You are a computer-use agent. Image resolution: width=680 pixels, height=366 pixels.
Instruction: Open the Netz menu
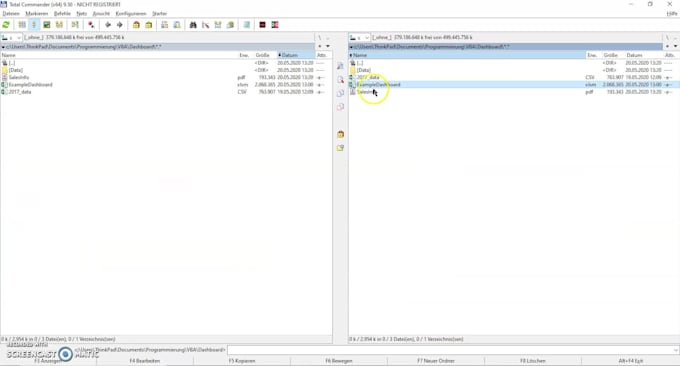[82, 13]
